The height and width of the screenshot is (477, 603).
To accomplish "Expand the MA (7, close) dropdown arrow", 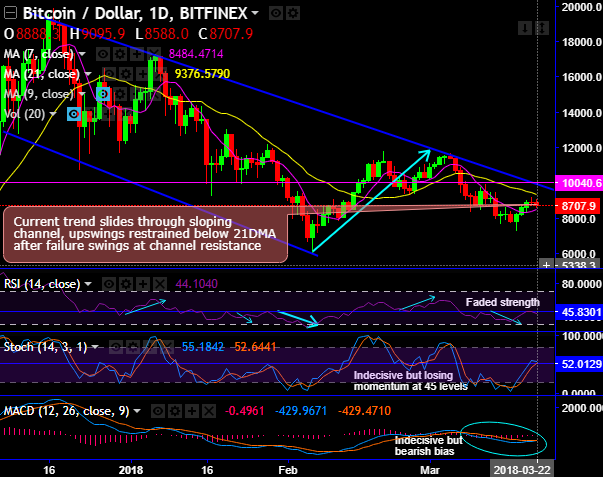I will tap(82, 54).
